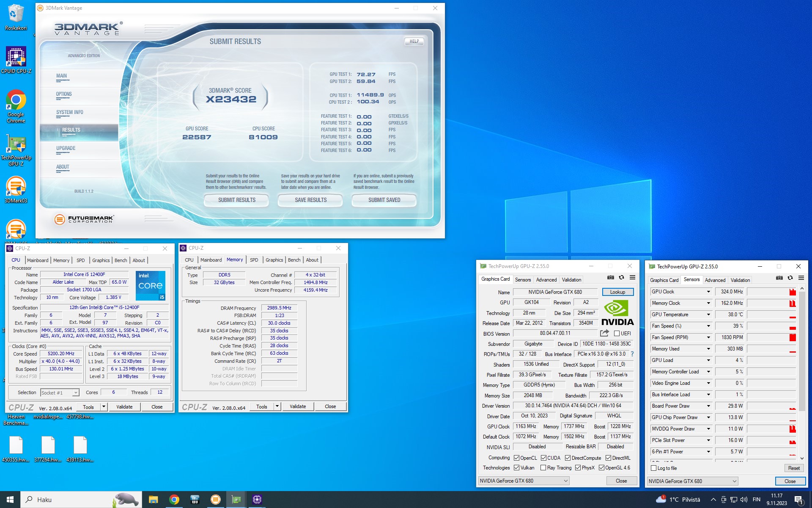The width and height of the screenshot is (812, 508).
Task: Toggle UEFI checkbox in GPU-Z
Action: point(617,334)
